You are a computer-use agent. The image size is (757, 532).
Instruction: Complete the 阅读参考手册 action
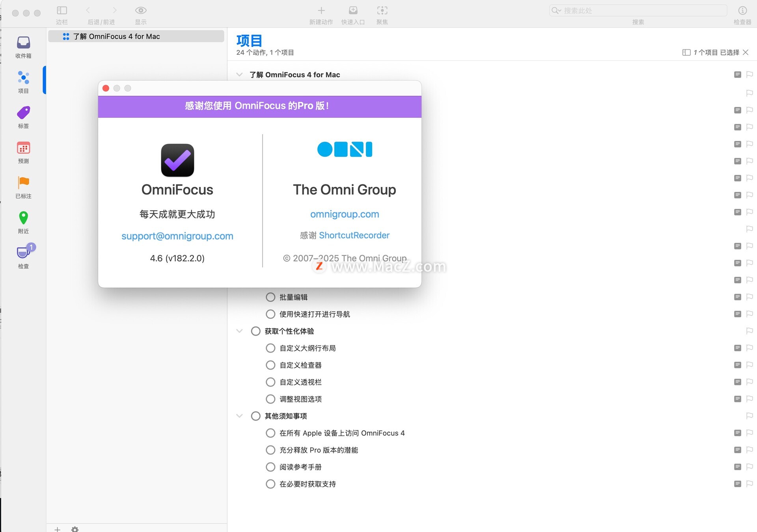(x=270, y=467)
